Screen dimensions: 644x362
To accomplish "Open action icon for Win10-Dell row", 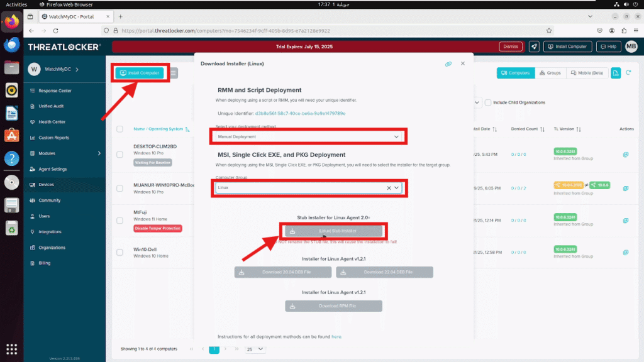I will (x=626, y=253).
